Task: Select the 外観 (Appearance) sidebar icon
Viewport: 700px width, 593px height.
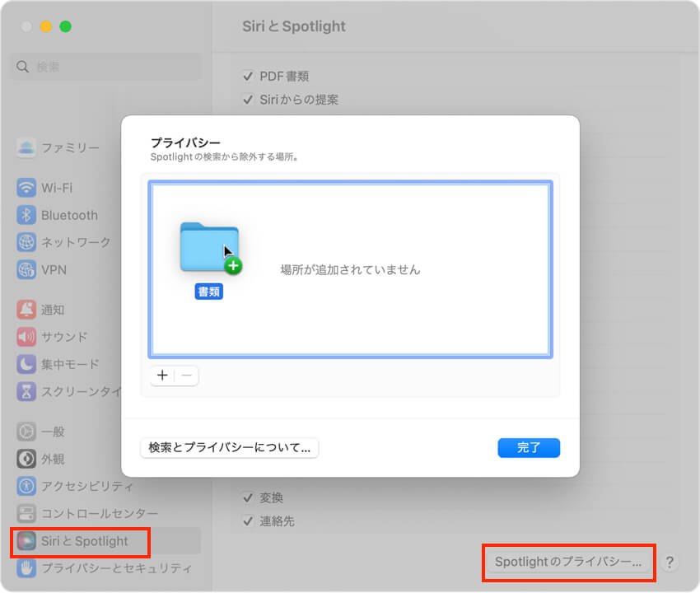Action: click(26, 458)
